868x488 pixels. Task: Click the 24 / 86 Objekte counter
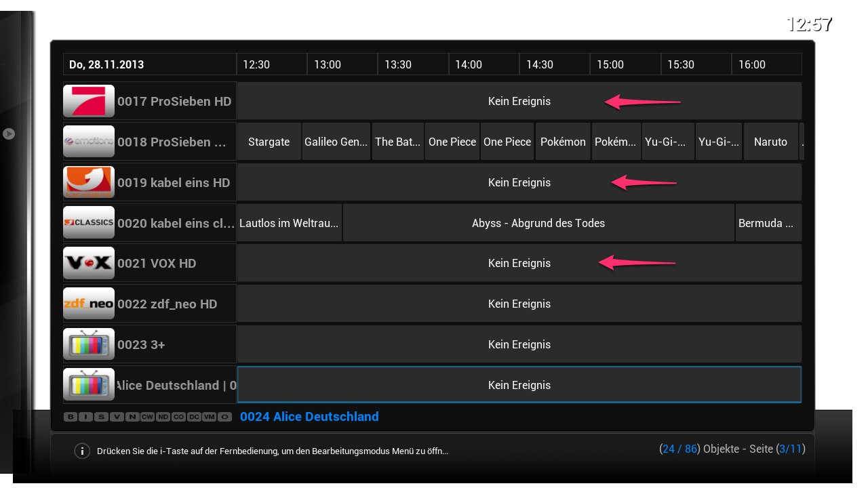tap(699, 449)
